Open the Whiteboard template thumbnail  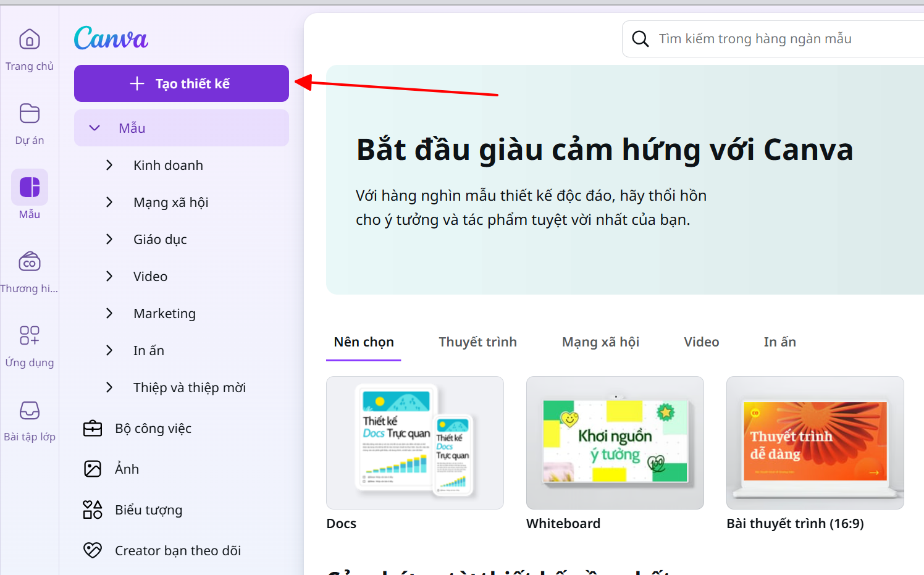coord(615,443)
